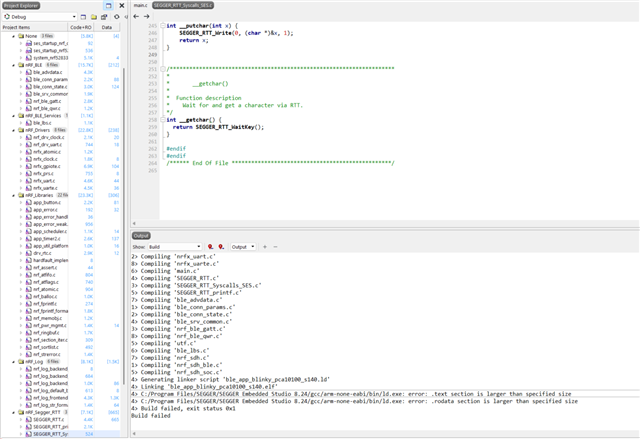
Task: Click the circular sync icon in Project Explorer toolbar
Action: (117, 17)
